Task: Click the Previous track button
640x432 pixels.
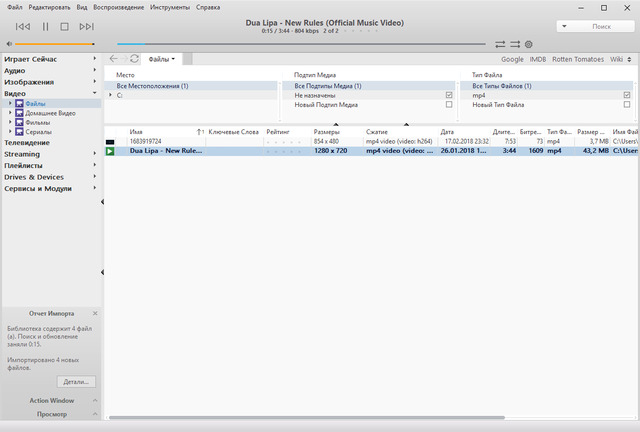Action: (x=22, y=26)
